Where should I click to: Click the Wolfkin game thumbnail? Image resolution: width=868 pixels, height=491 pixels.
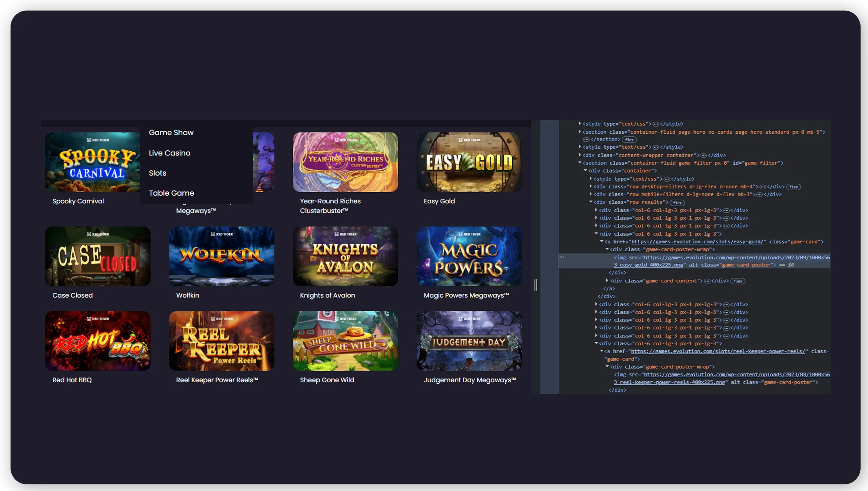pos(221,256)
